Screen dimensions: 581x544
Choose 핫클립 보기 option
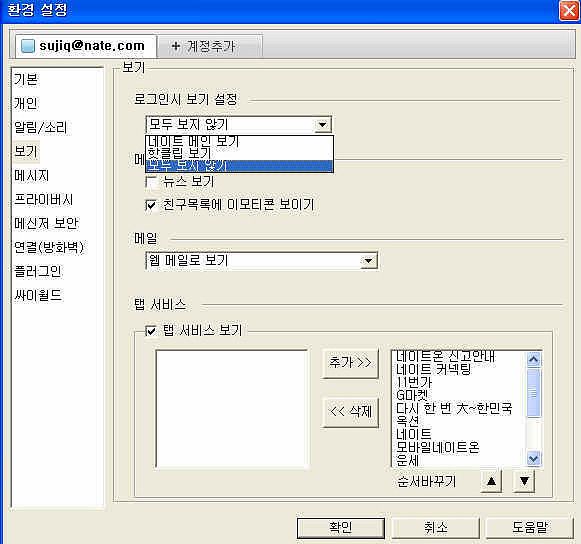(x=239, y=153)
